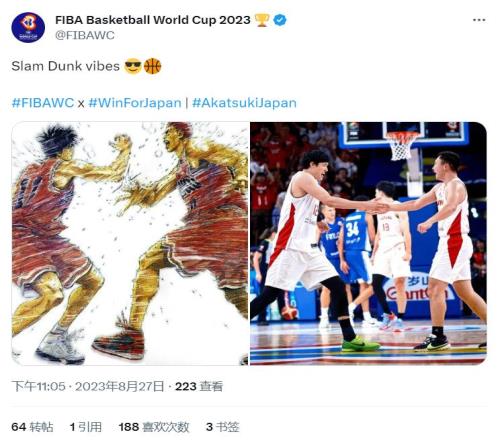Open the #AkatsukiJapan hashtag
The image size is (500, 440).
(x=244, y=103)
